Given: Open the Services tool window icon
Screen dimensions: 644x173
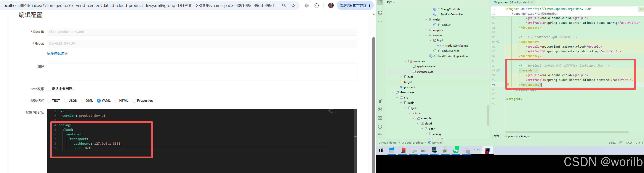Looking at the screenshot, I should coord(380,109).
